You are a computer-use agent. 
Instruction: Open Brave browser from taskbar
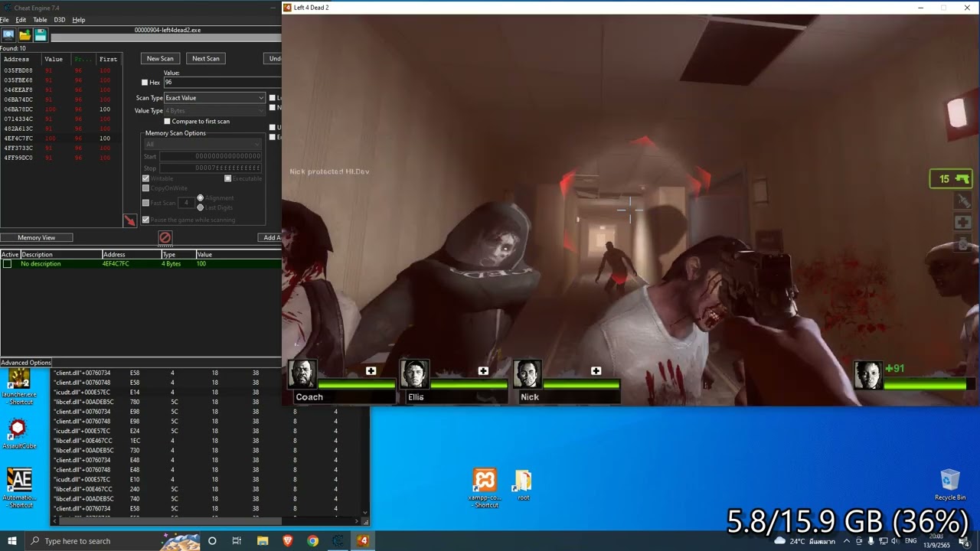[x=288, y=541]
